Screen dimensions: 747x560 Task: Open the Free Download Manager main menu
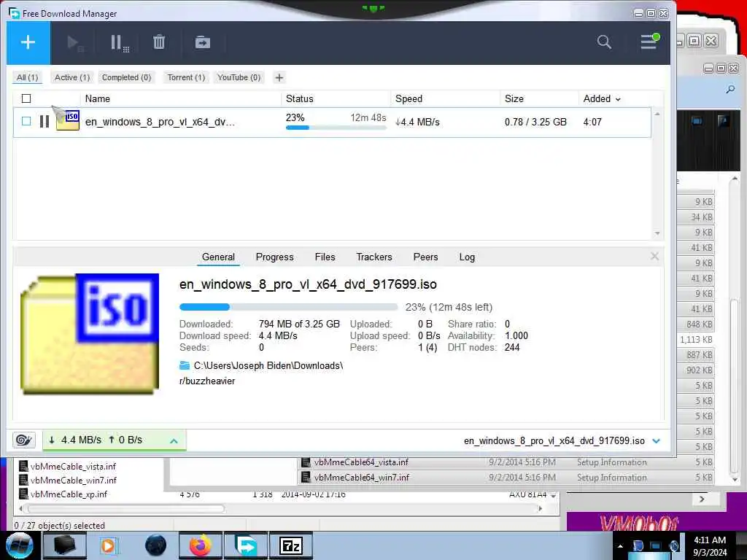pyautogui.click(x=649, y=42)
